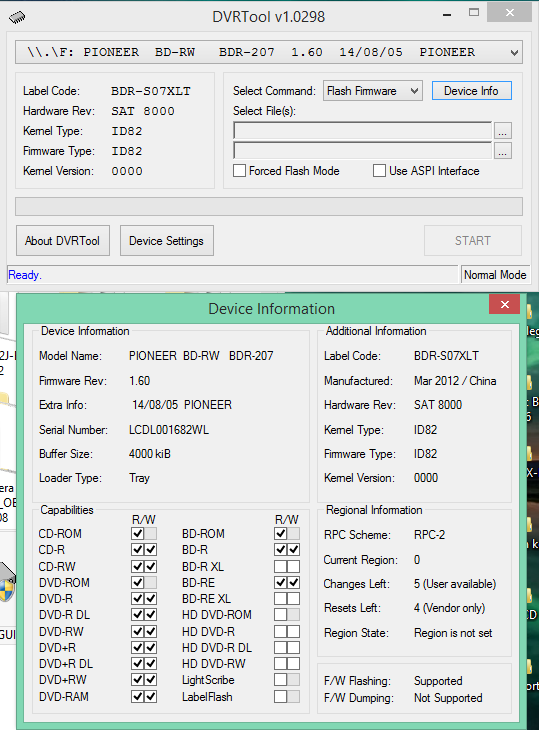Image resolution: width=539 pixels, height=730 pixels.
Task: Click the 'RPC-2' scheme value
Action: point(429,534)
